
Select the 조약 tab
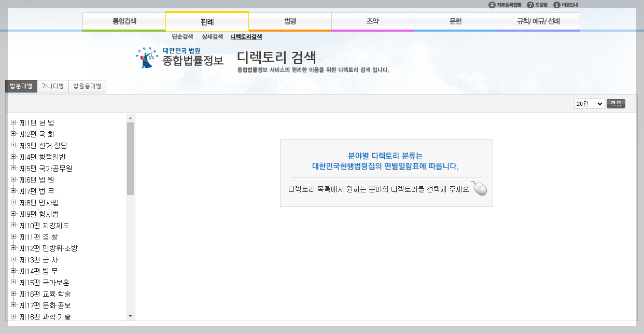[372, 22]
